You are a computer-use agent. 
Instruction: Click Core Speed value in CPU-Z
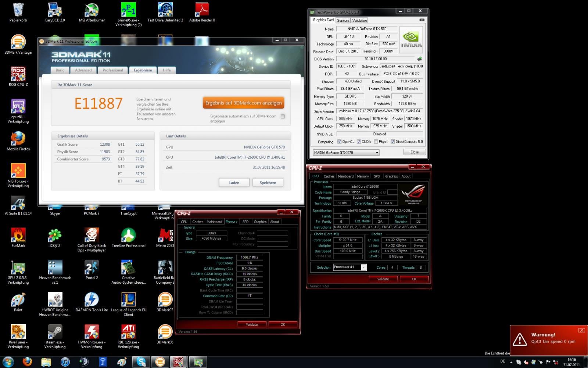point(348,240)
